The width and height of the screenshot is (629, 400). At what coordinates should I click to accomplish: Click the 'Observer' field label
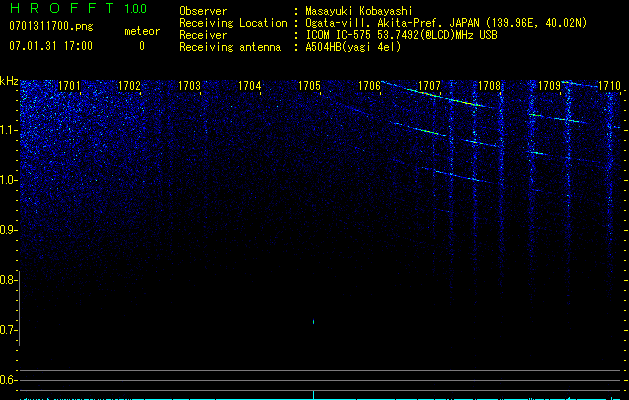click(x=203, y=11)
